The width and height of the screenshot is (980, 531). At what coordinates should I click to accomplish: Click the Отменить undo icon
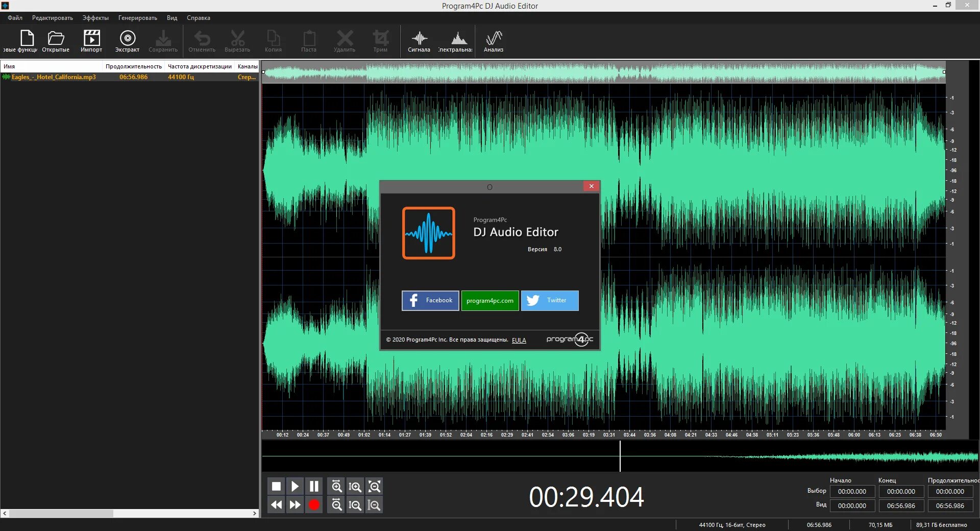[x=202, y=38]
